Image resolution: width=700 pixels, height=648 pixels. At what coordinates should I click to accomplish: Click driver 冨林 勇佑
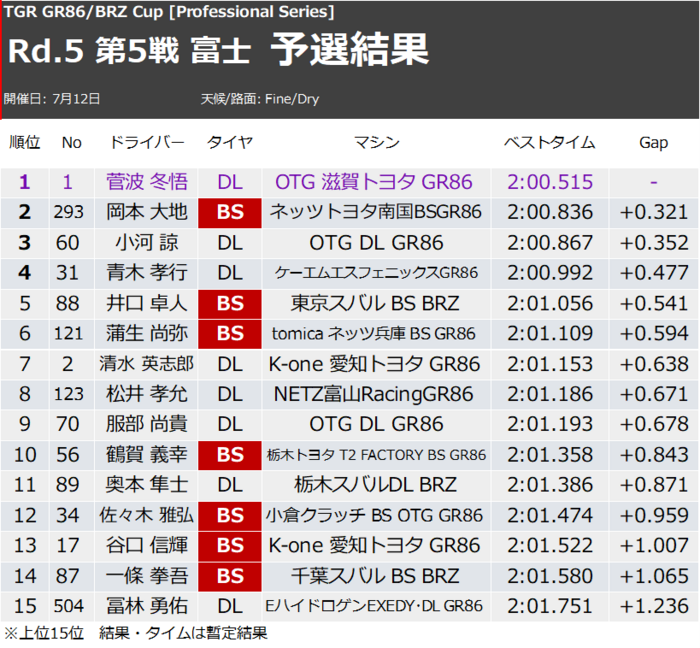coord(147,606)
